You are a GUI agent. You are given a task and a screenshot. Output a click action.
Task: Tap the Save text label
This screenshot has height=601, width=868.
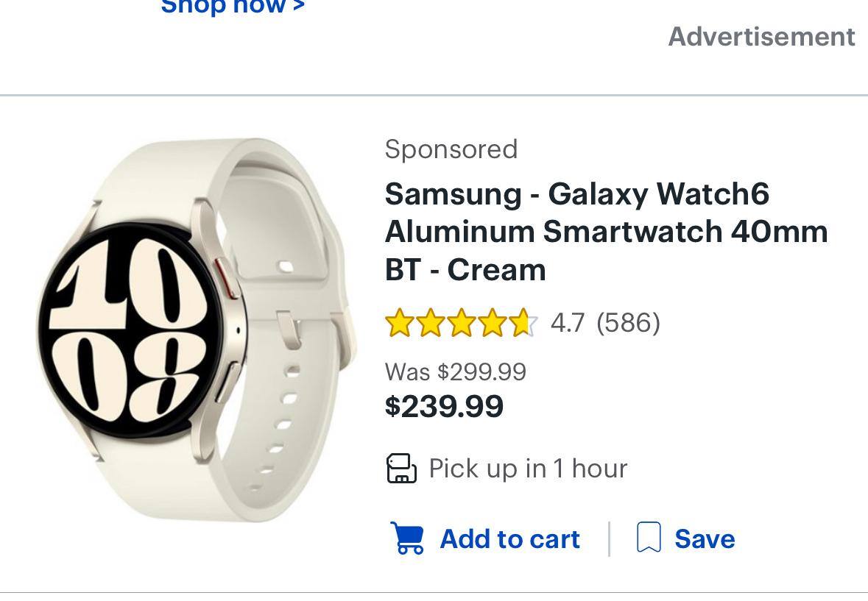tap(705, 539)
